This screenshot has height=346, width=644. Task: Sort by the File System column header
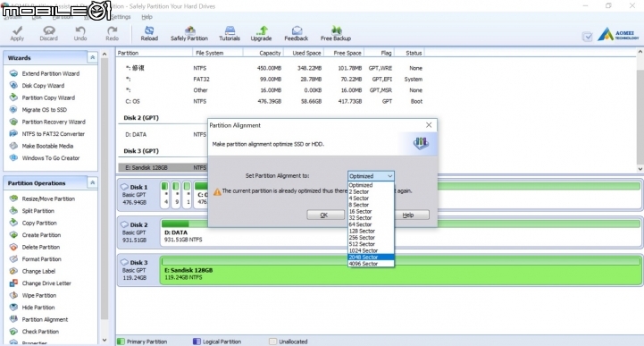(217, 53)
